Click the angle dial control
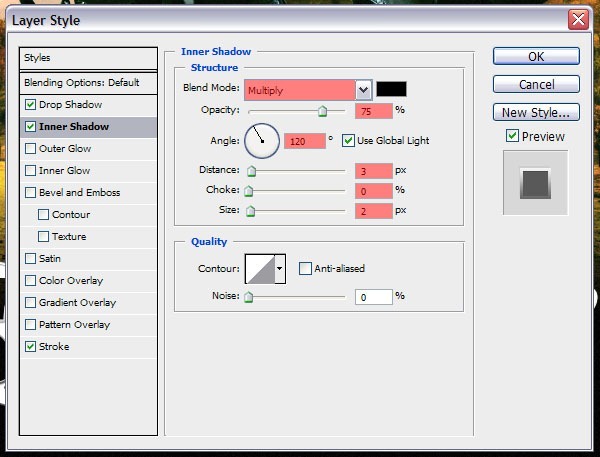Viewport: 600px width, 457px height. pyautogui.click(x=263, y=140)
